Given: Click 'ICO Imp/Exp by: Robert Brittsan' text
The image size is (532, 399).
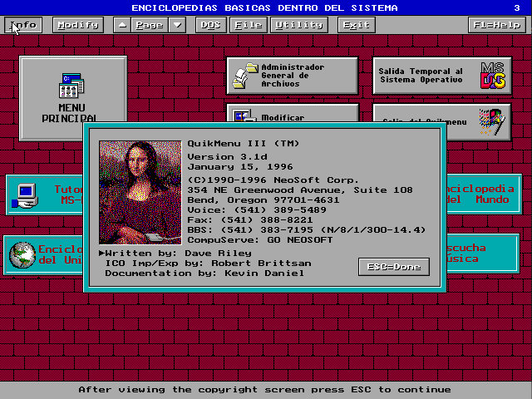Looking at the screenshot, I should coord(208,263).
